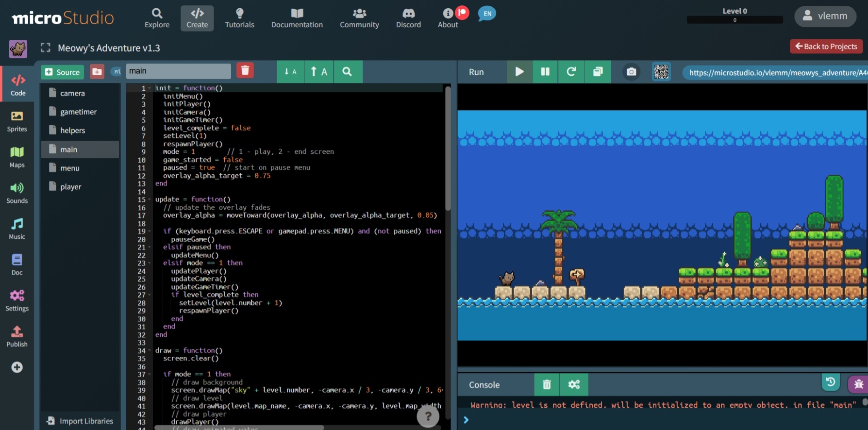
Task: Open the Sprites section
Action: coord(17,121)
